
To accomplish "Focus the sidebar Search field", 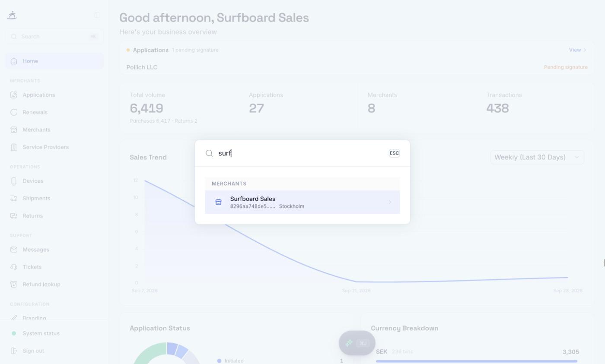I will (x=54, y=36).
